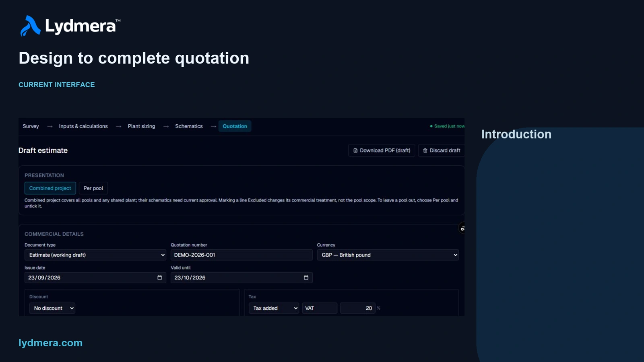Click the lydmera.com link
Screen dimensions: 644x362
pos(50,343)
